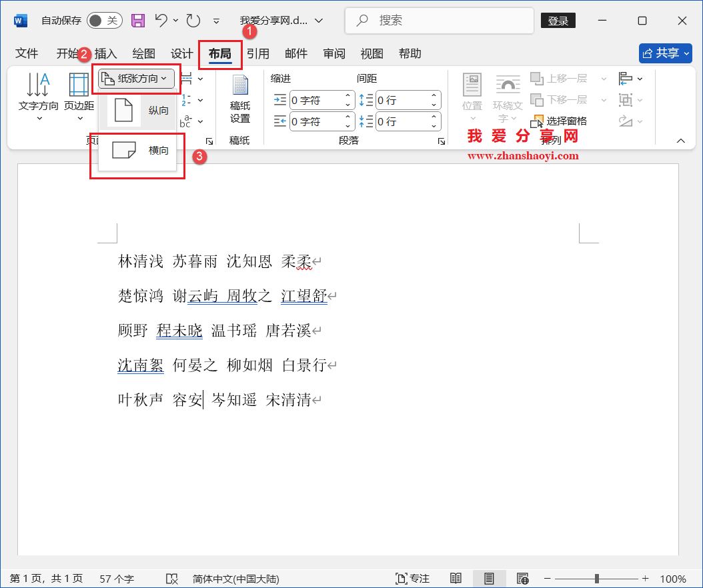
Task: Open the 纸张方向 orientation dropdown
Action: [136, 79]
